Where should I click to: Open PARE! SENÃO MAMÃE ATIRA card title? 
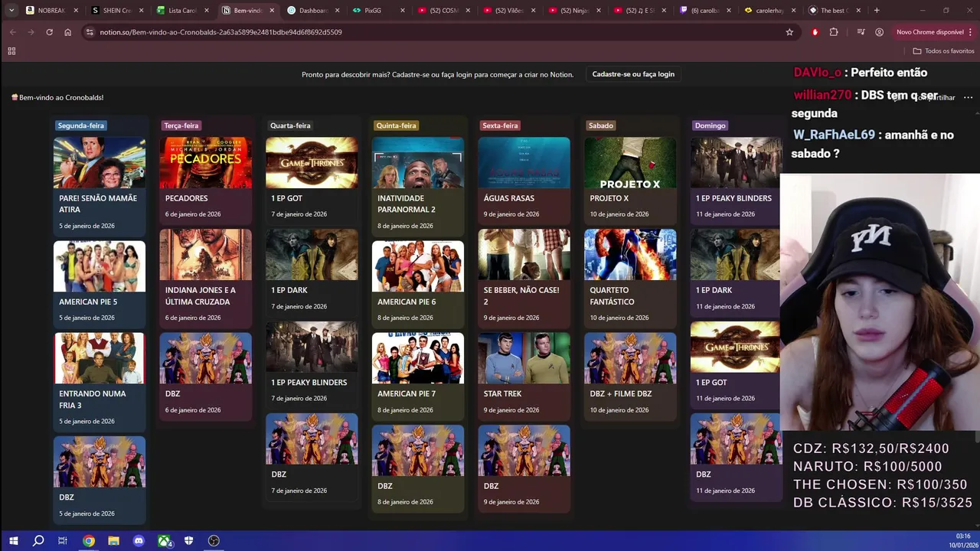pyautogui.click(x=98, y=204)
